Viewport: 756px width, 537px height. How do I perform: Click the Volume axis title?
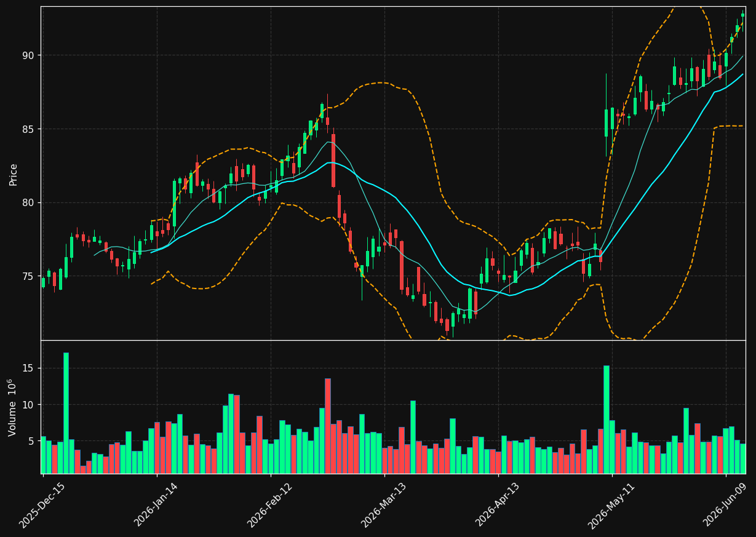12,407
